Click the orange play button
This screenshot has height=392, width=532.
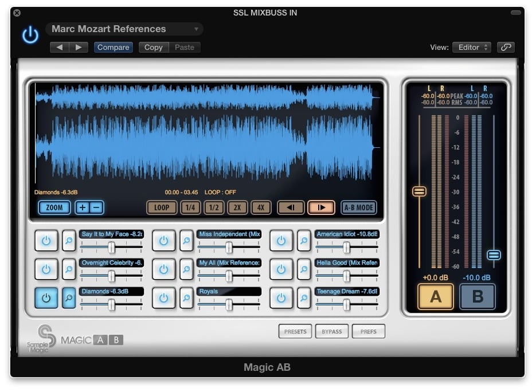pos(321,207)
